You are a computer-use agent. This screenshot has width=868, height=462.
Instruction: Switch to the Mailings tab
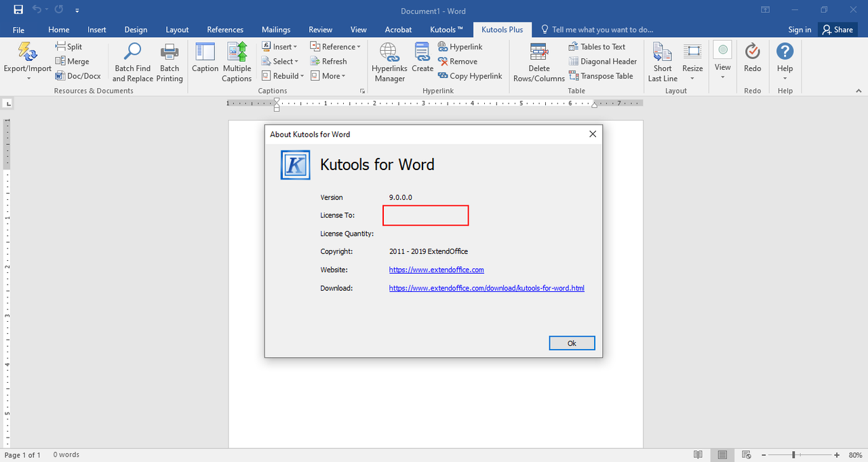[276, 30]
